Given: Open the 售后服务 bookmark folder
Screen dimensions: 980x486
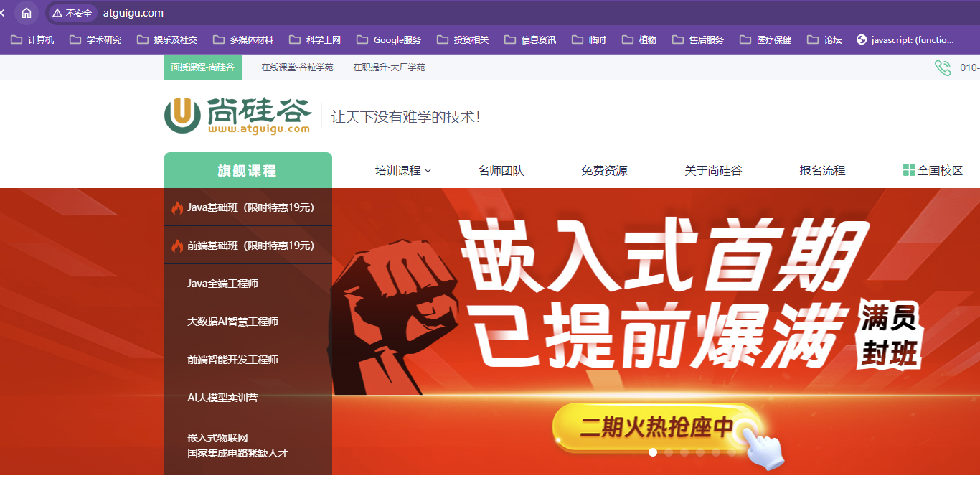Looking at the screenshot, I should point(697,40).
